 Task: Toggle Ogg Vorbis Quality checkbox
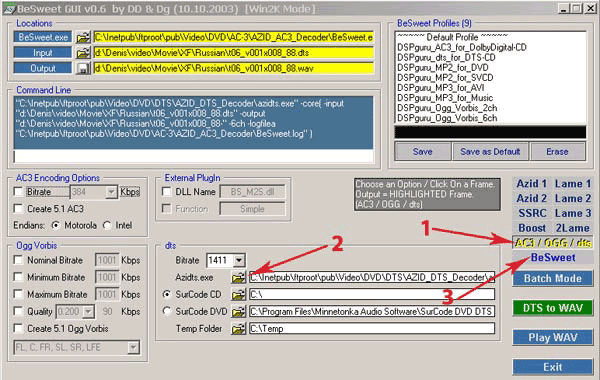coord(18,311)
